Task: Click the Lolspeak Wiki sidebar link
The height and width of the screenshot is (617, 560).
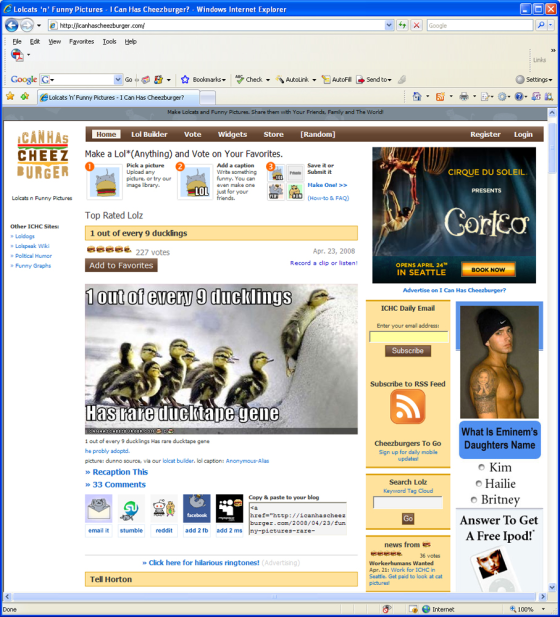Action: point(32,246)
